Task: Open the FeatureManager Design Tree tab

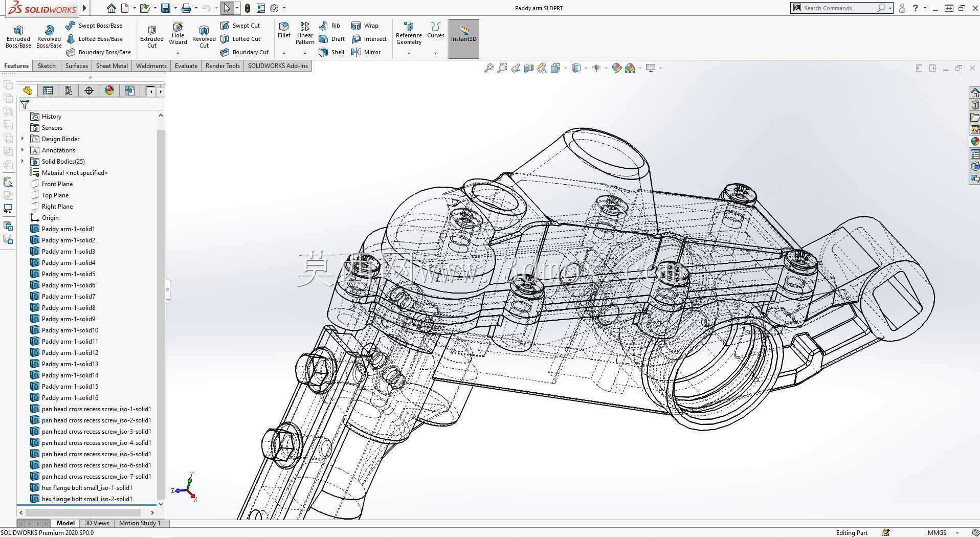Action: click(x=28, y=91)
